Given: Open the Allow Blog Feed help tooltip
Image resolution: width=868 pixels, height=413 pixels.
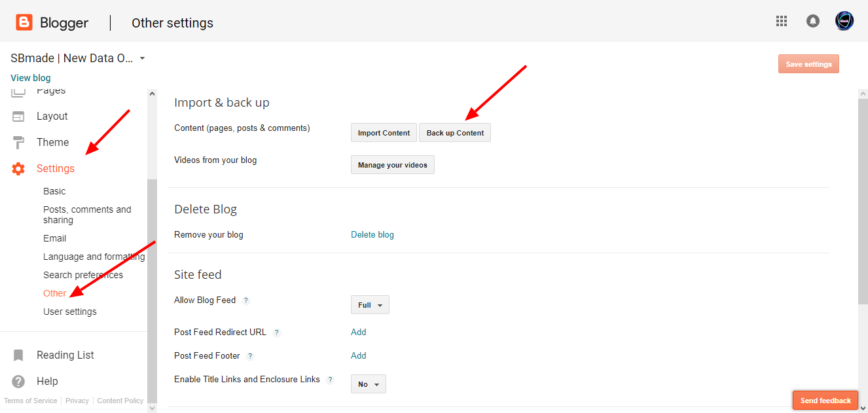Looking at the screenshot, I should 245,300.
